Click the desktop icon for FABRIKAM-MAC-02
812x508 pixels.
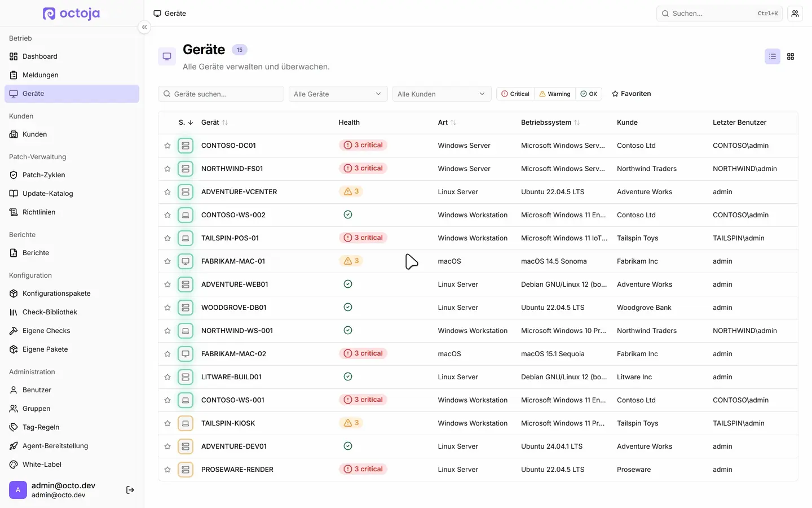click(186, 354)
